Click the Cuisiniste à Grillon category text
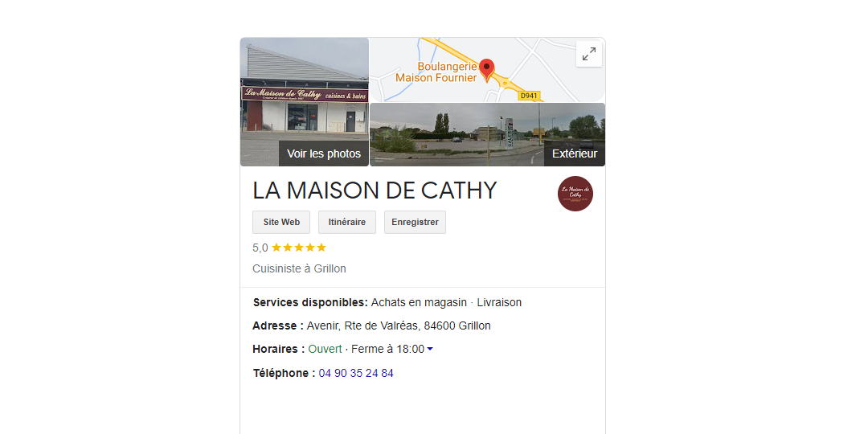 coord(299,268)
